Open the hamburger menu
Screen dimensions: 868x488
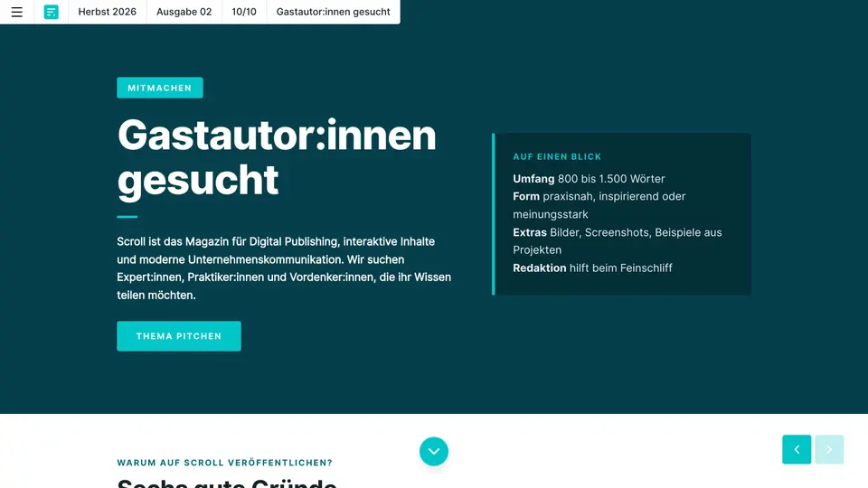click(x=16, y=12)
